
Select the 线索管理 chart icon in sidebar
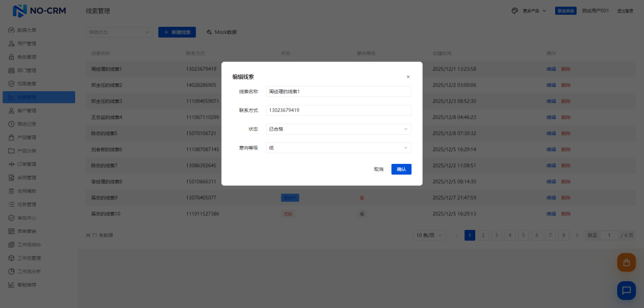point(11,97)
